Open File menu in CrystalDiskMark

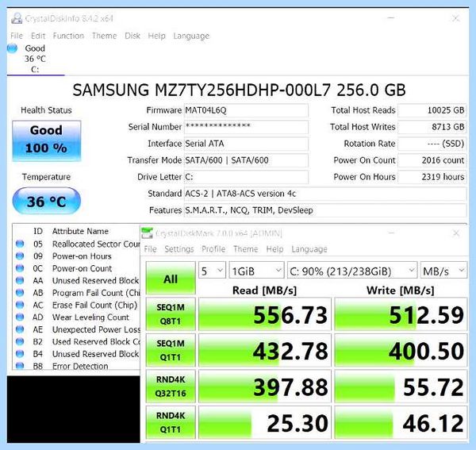coord(150,249)
